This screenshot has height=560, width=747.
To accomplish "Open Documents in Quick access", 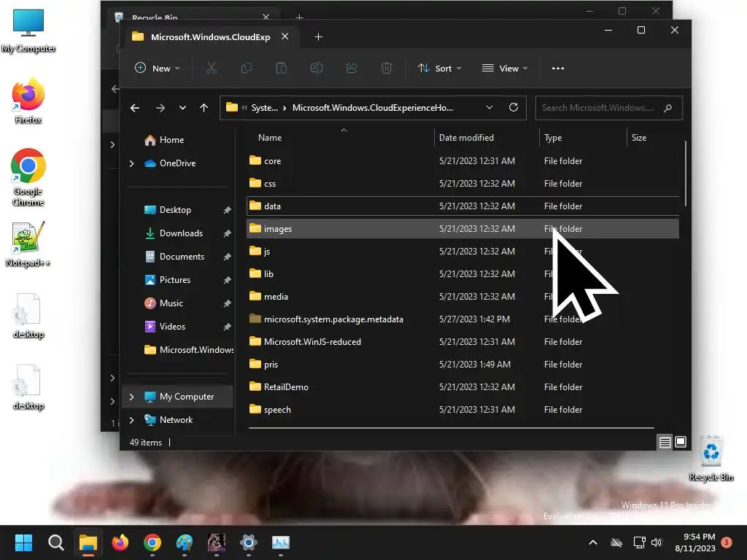I will coord(182,257).
